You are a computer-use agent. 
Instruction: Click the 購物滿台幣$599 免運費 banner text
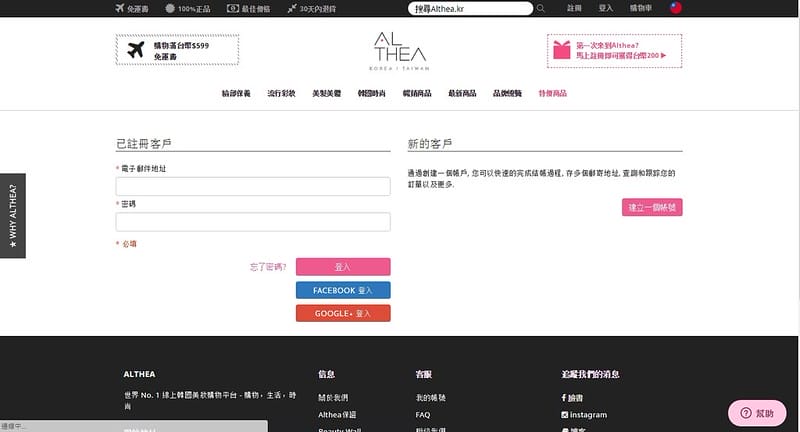[x=181, y=50]
